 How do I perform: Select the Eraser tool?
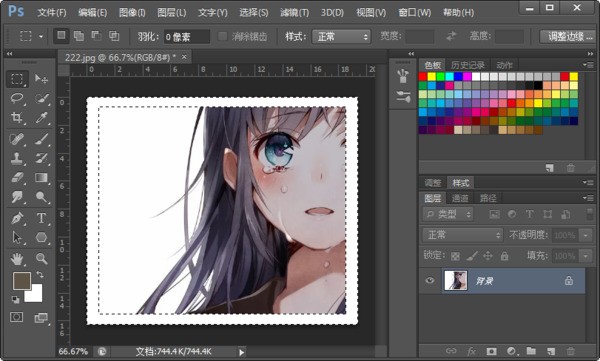17,178
